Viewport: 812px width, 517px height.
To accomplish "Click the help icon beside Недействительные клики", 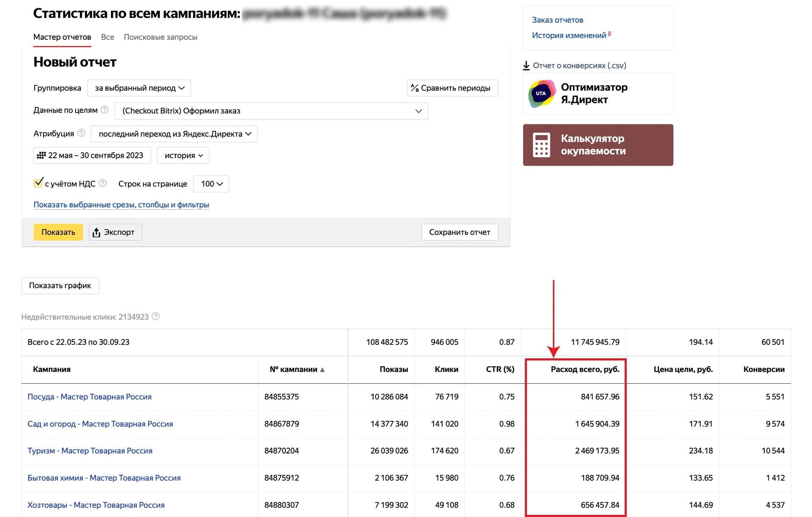I will coord(156,316).
